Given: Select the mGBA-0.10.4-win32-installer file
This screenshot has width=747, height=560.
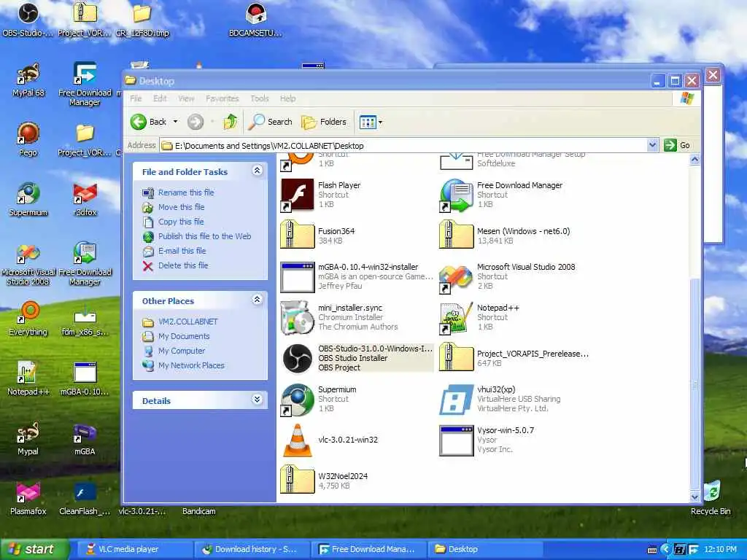Looking at the screenshot, I should 356,276.
